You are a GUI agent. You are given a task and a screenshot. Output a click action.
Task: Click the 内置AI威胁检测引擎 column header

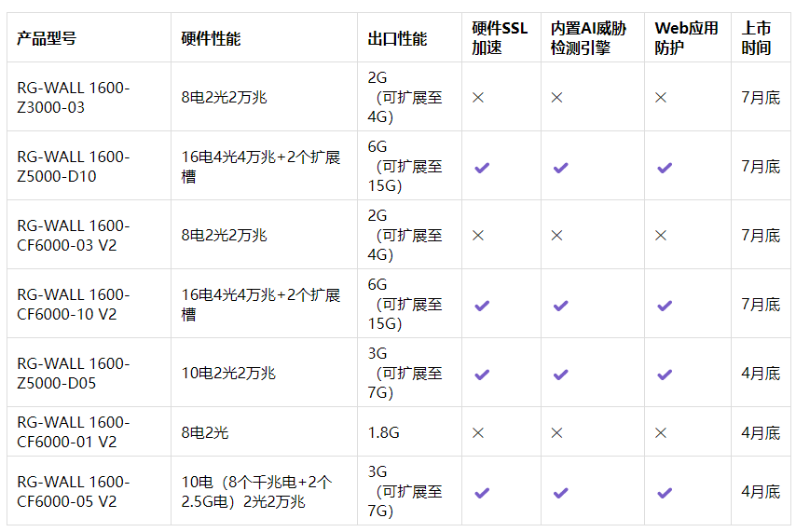588,38
